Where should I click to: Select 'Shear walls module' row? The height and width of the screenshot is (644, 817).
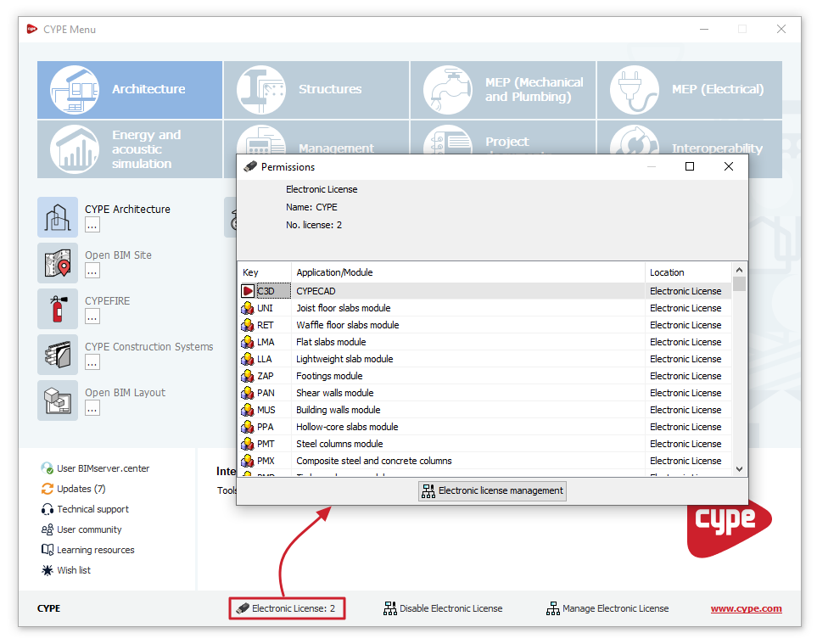point(484,393)
